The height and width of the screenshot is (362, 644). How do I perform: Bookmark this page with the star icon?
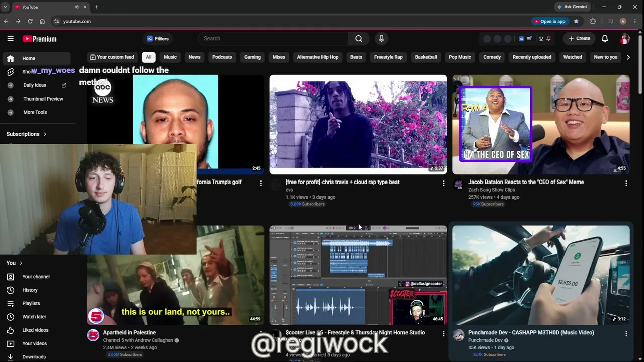576,21
